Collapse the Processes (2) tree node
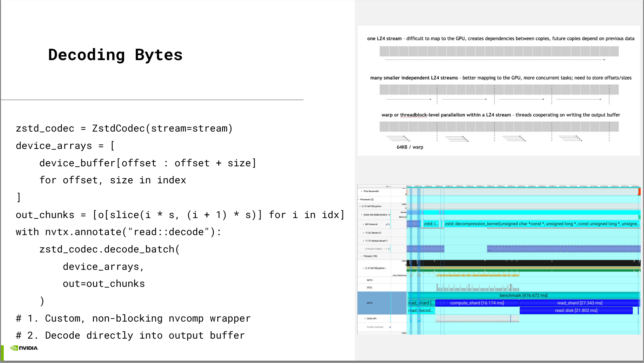The height and width of the screenshot is (363, 644). 359,199
